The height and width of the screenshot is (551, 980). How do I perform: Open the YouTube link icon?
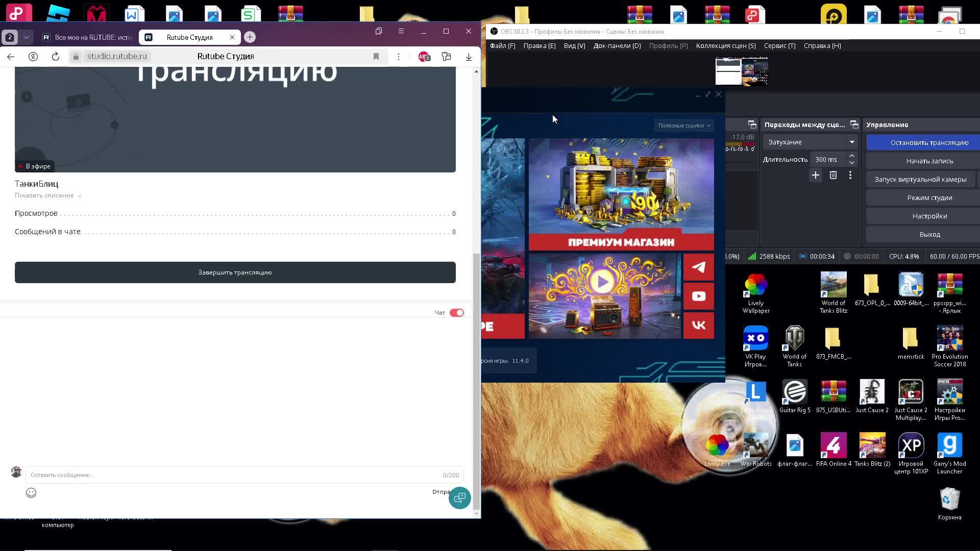[x=698, y=296]
